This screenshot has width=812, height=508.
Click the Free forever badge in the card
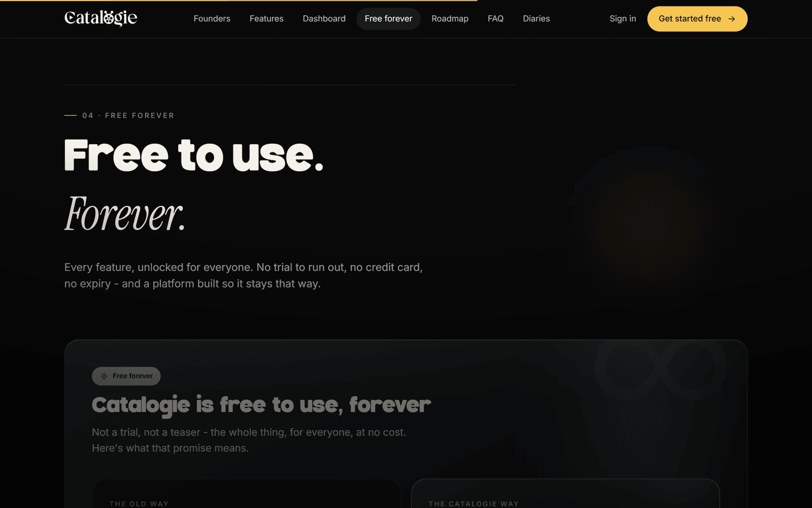tap(126, 376)
